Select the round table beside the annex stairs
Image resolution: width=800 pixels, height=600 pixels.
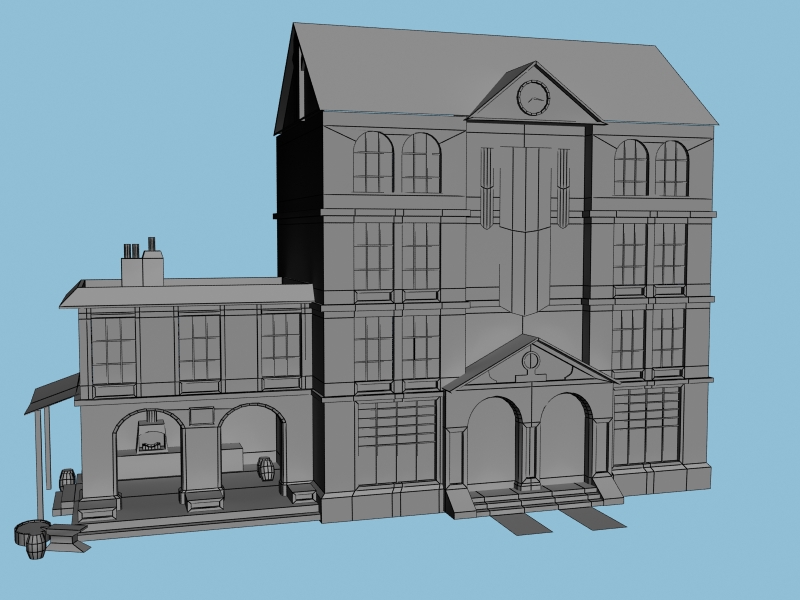(32, 531)
